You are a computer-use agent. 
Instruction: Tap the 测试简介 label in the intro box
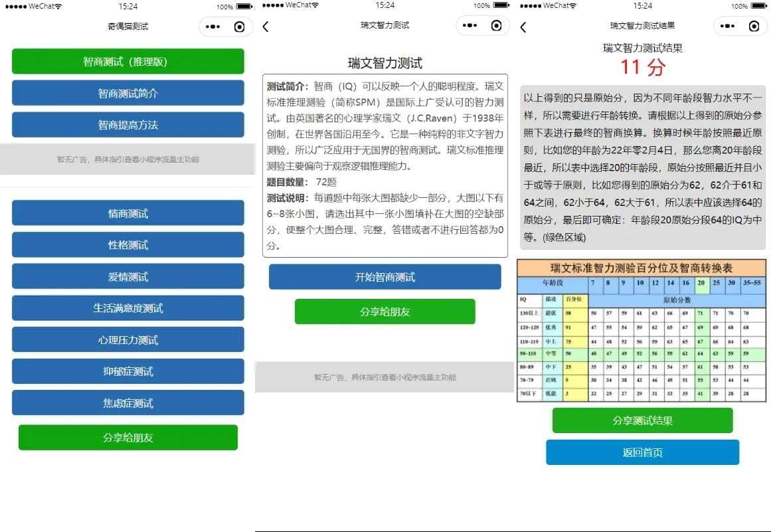[x=287, y=86]
